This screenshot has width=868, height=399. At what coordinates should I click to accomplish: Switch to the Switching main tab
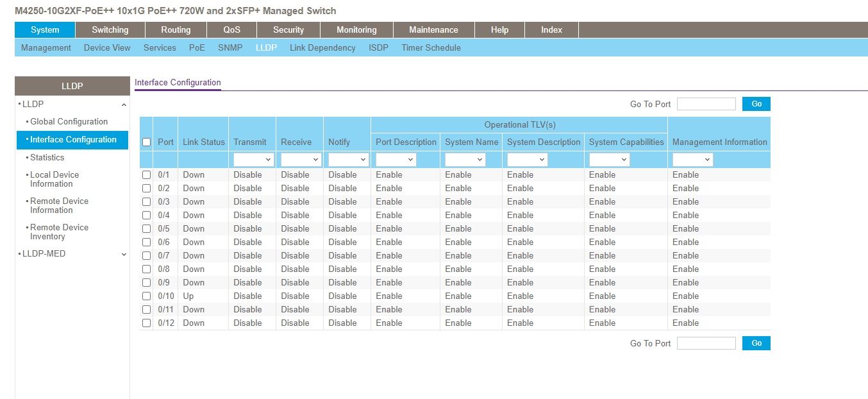pyautogui.click(x=110, y=30)
